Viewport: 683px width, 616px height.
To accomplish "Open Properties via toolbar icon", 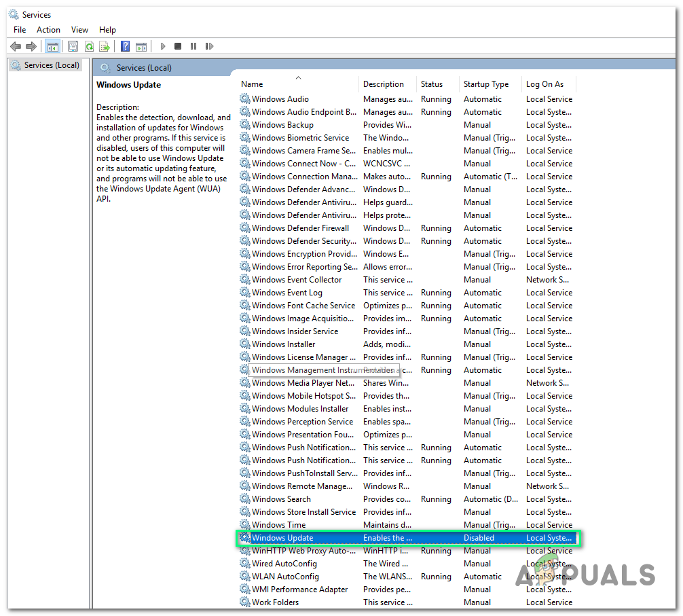I will pyautogui.click(x=73, y=46).
